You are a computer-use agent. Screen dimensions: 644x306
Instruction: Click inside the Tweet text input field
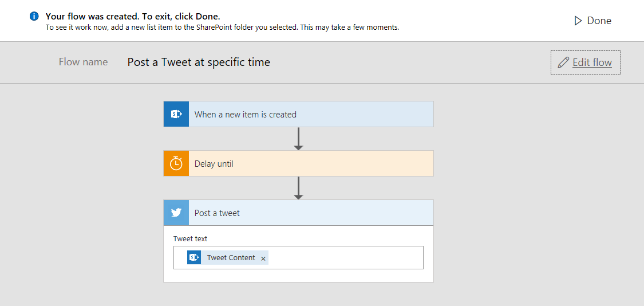(x=343, y=258)
